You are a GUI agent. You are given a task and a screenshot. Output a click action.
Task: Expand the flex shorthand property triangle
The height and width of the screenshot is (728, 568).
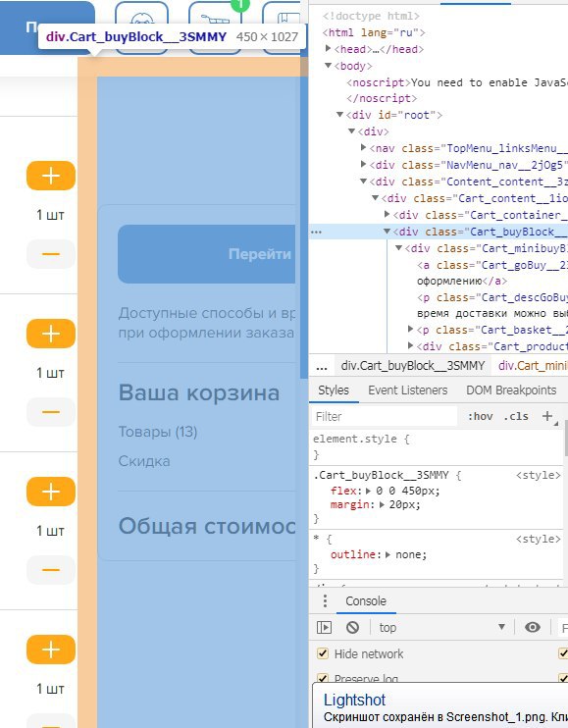pos(369,491)
